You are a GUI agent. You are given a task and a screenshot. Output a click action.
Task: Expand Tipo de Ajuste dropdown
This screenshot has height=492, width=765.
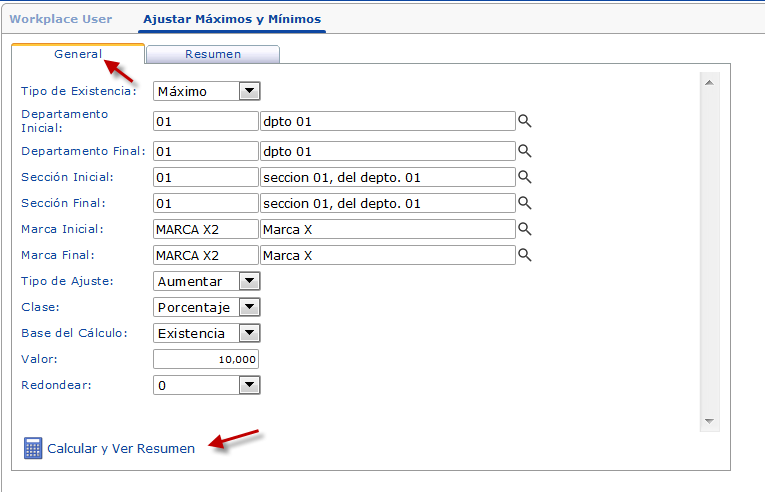(249, 281)
